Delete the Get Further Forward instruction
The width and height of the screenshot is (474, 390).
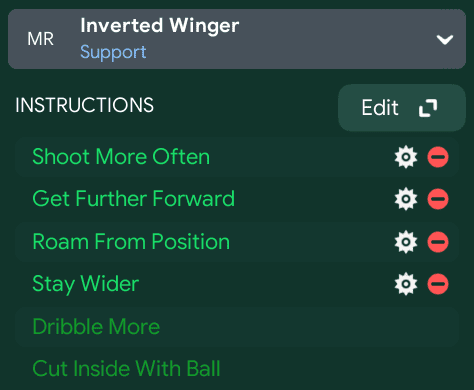(438, 199)
